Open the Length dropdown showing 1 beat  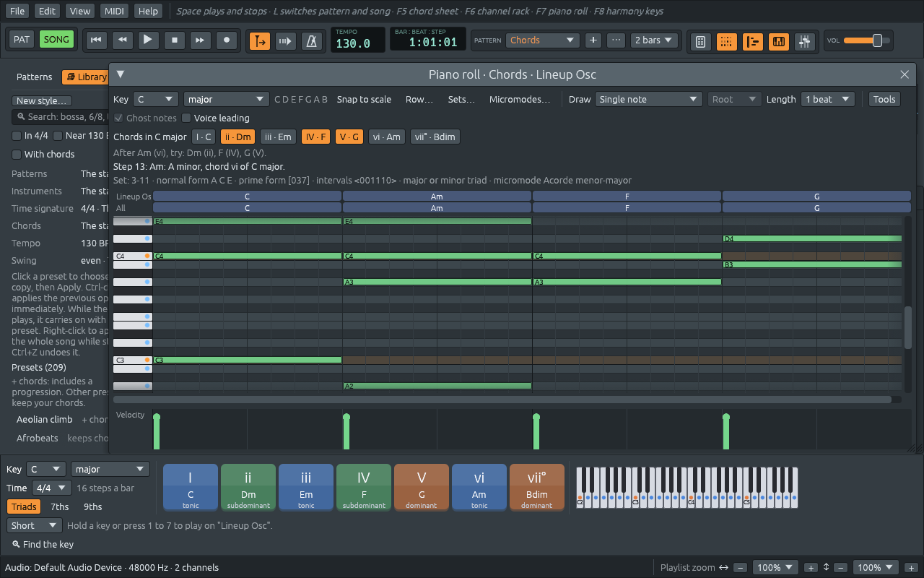coord(828,100)
